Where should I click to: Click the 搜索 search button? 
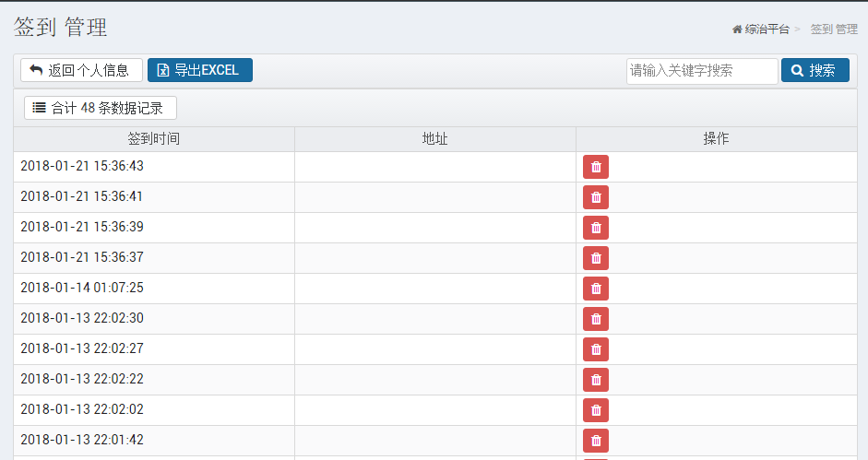click(814, 70)
